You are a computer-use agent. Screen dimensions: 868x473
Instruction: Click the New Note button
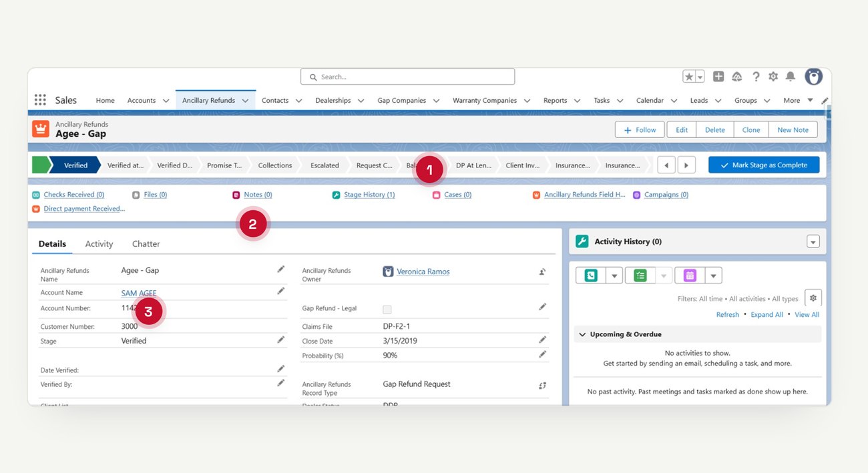(793, 130)
